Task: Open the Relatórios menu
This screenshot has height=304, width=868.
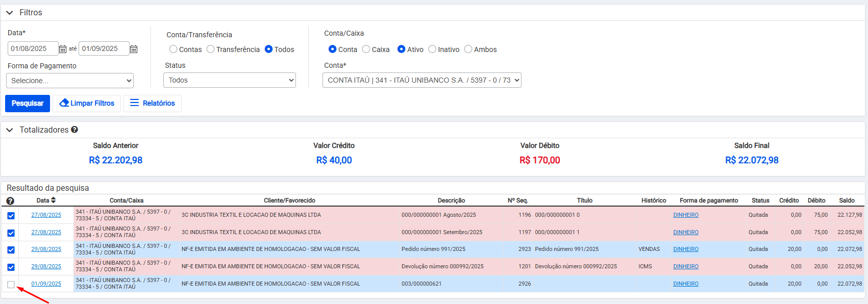Action: 153,103
